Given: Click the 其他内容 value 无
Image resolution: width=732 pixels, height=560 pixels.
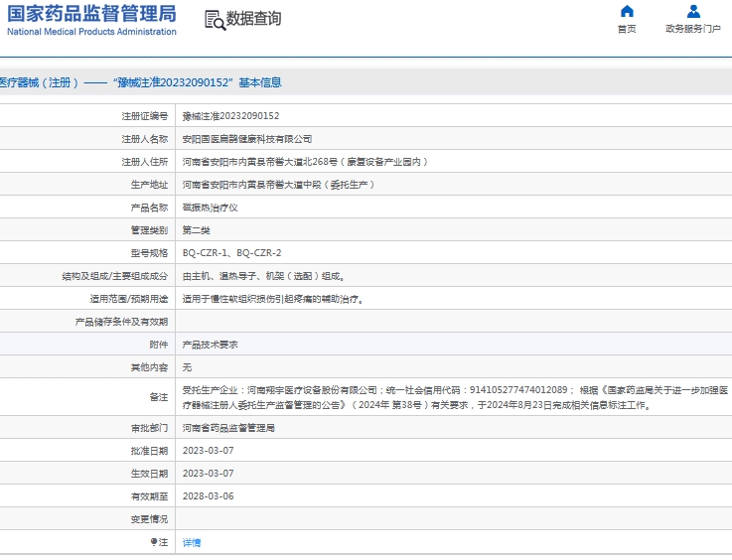Looking at the screenshot, I should (x=187, y=367).
